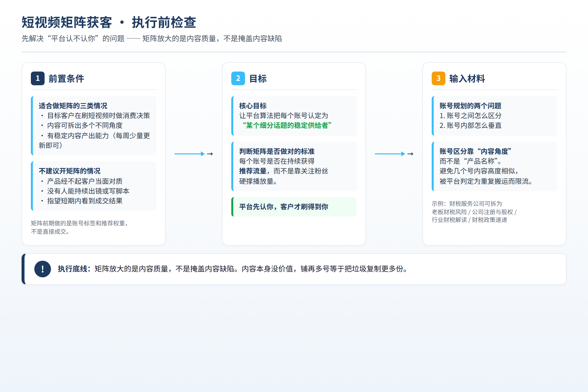
Task: Click the green box 平台先认你，客户才刷得到你
Action: (x=294, y=207)
